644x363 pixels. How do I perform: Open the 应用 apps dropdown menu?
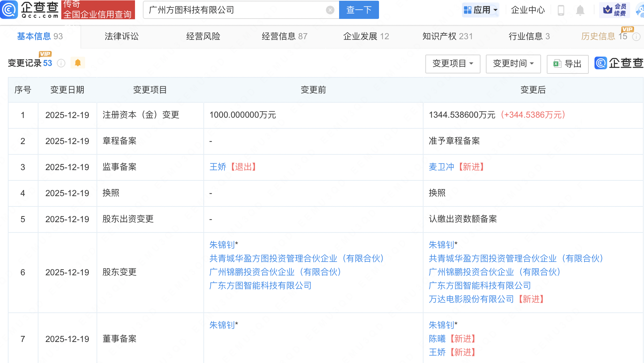(x=481, y=10)
